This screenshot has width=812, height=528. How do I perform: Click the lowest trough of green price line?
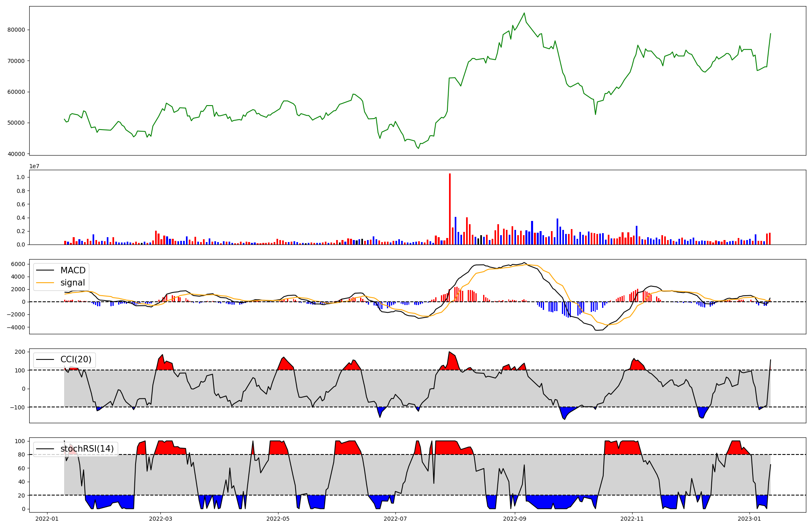click(x=418, y=149)
